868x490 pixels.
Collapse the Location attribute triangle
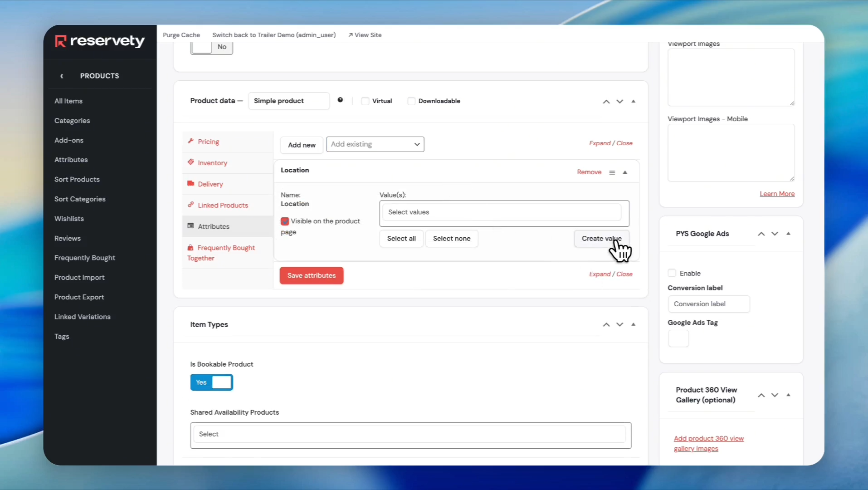click(625, 172)
